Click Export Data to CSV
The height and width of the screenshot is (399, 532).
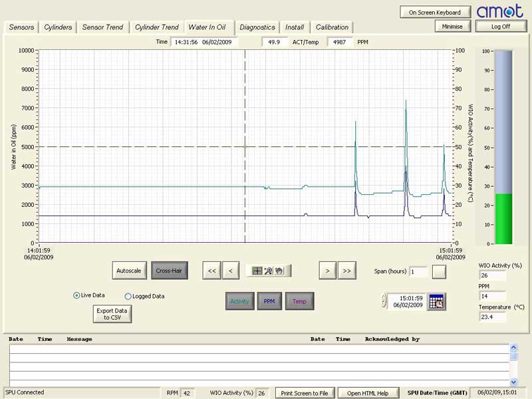point(112,314)
